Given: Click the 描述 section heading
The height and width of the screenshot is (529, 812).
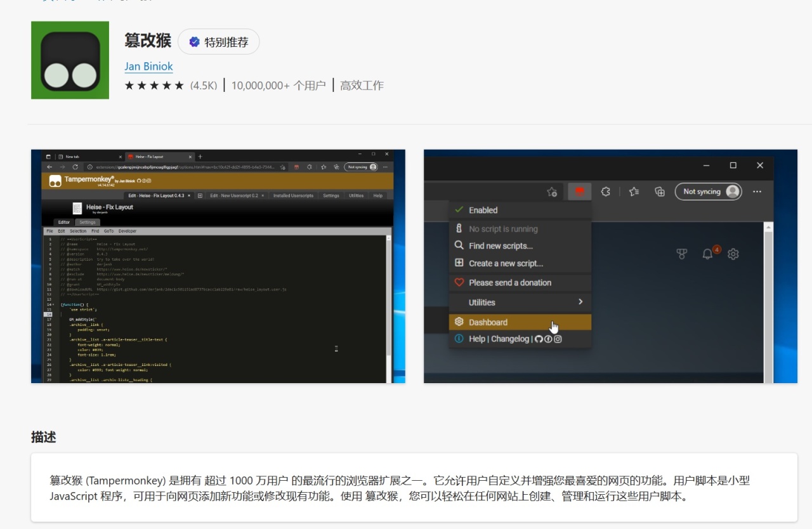Looking at the screenshot, I should coord(44,437).
